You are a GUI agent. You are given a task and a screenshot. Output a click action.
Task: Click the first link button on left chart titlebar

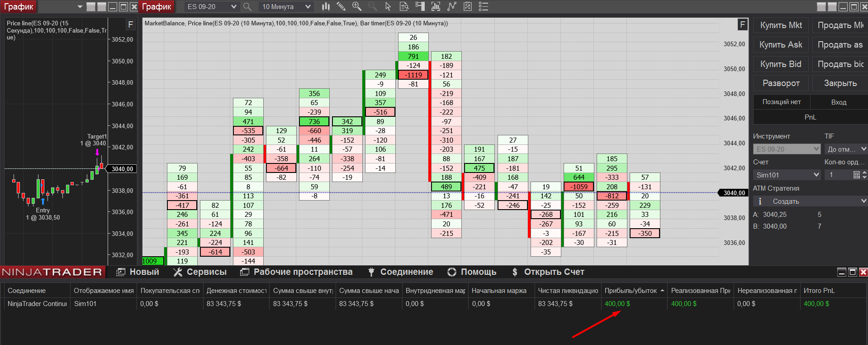pos(91,7)
